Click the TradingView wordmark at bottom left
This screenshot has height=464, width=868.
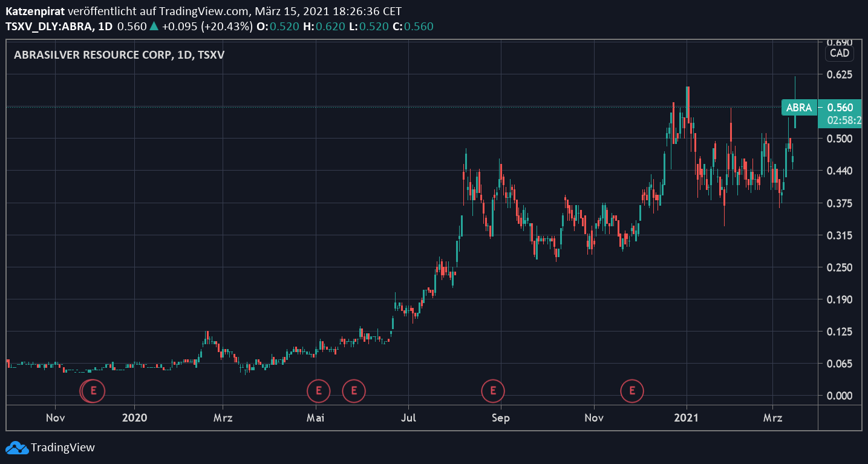pyautogui.click(x=63, y=448)
